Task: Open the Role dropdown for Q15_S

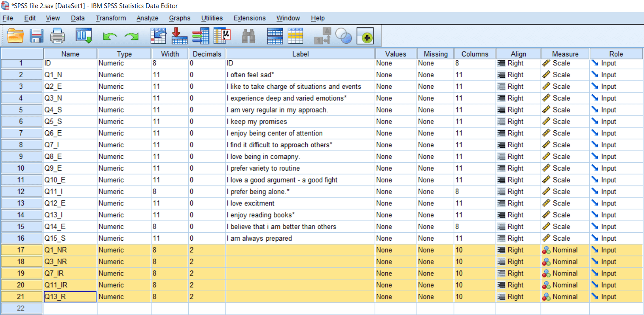Action: (x=616, y=238)
